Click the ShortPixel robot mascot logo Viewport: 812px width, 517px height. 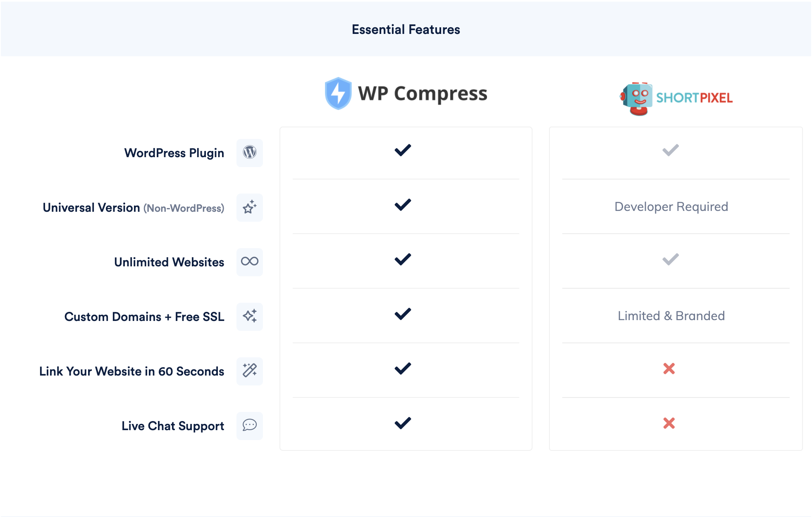[637, 98]
